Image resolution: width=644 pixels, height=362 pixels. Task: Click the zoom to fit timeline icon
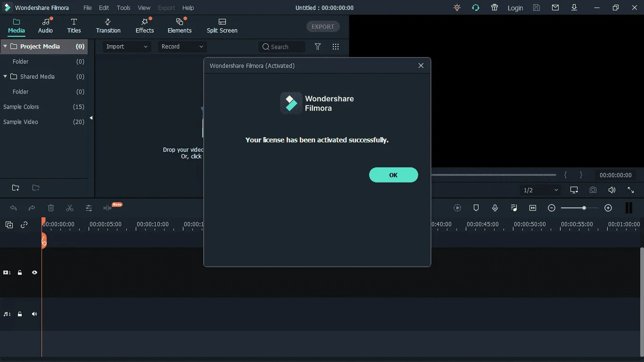[x=533, y=208]
